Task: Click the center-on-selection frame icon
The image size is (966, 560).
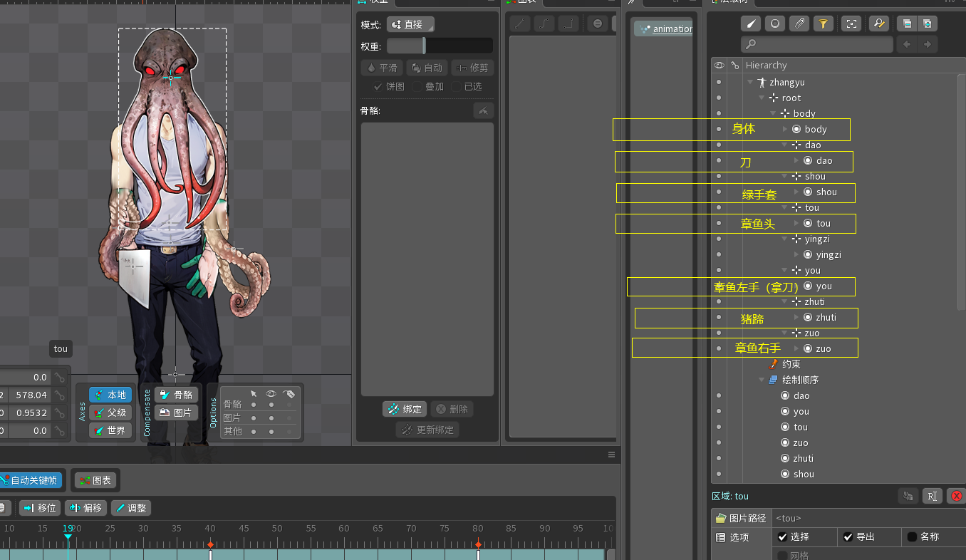Action: coord(851,24)
